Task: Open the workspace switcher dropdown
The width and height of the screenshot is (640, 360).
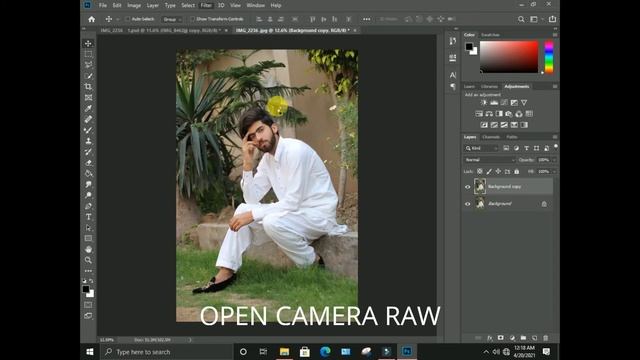Action: (x=536, y=19)
